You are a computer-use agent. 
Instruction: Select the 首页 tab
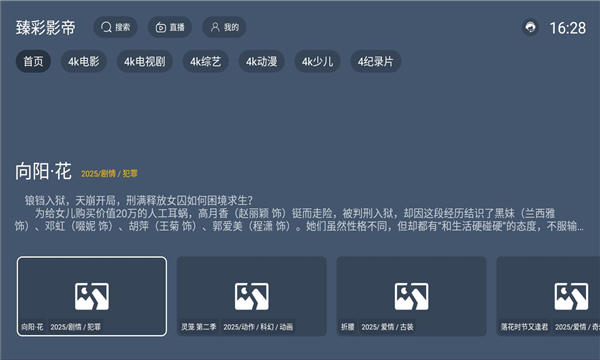coord(33,61)
